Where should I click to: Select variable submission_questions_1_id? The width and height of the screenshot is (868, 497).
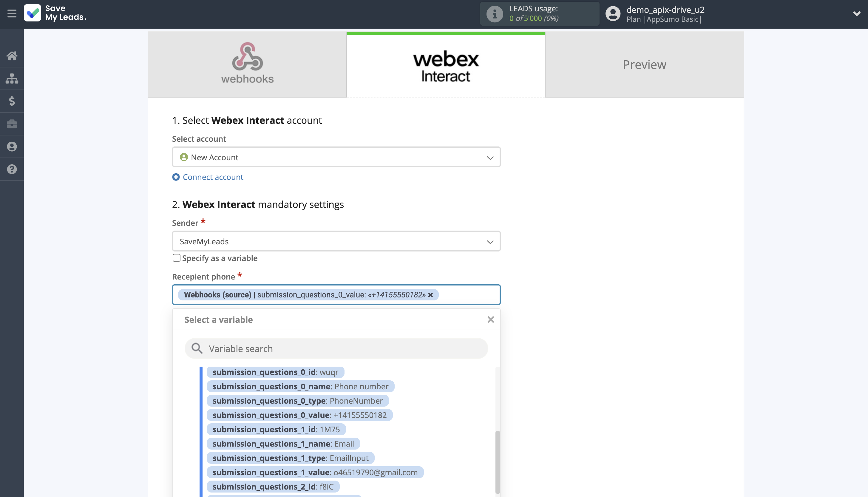pos(276,429)
